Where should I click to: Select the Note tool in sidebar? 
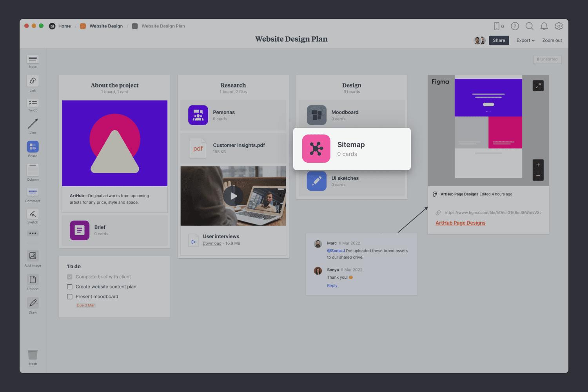33,59
